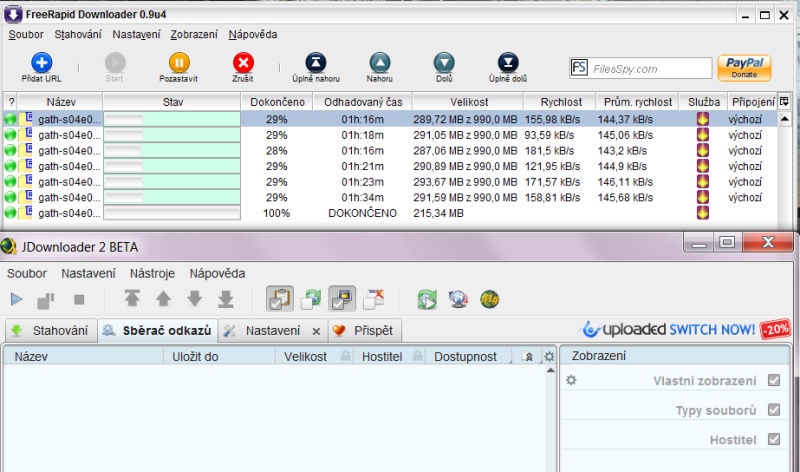Toggle clipboard monitoring in JDownloader
800x472 pixels.
(x=280, y=299)
